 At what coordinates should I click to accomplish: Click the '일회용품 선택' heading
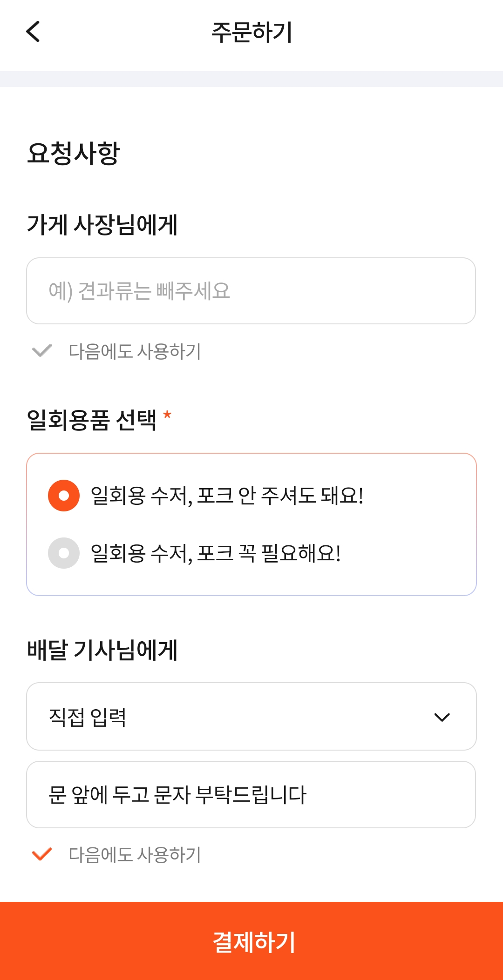tap(92, 420)
